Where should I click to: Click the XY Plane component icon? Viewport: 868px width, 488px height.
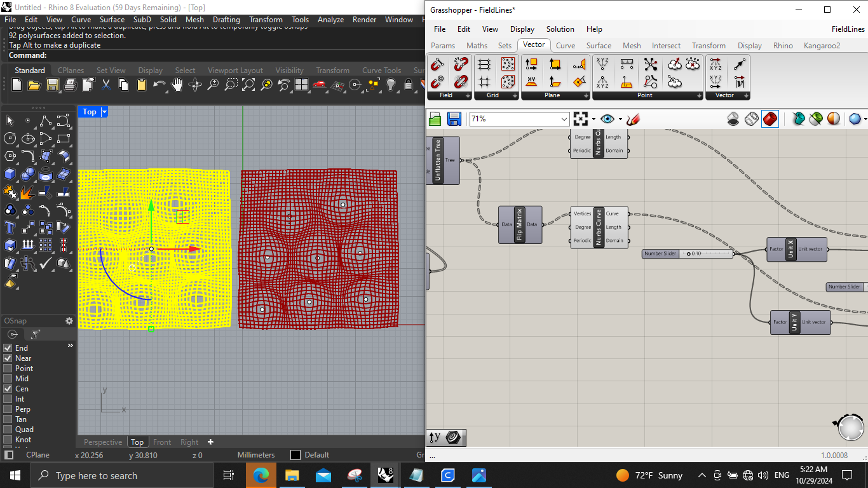tap(531, 82)
